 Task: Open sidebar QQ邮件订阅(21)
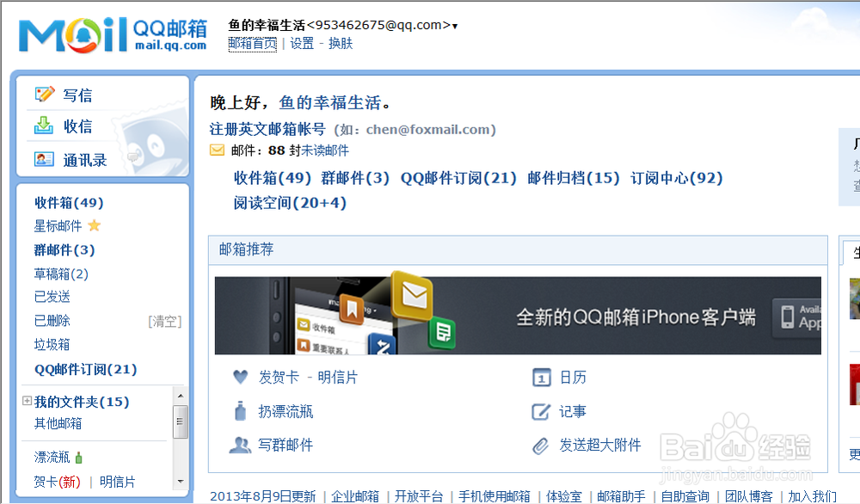coord(85,370)
